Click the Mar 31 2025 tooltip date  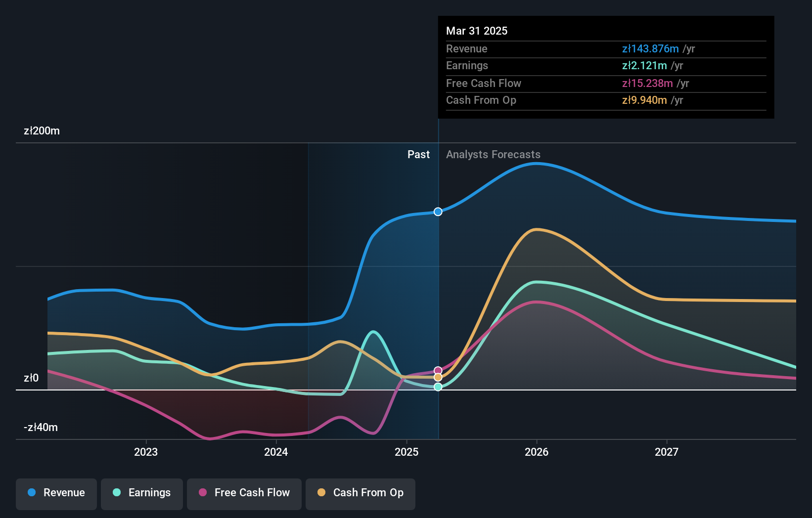(477, 31)
